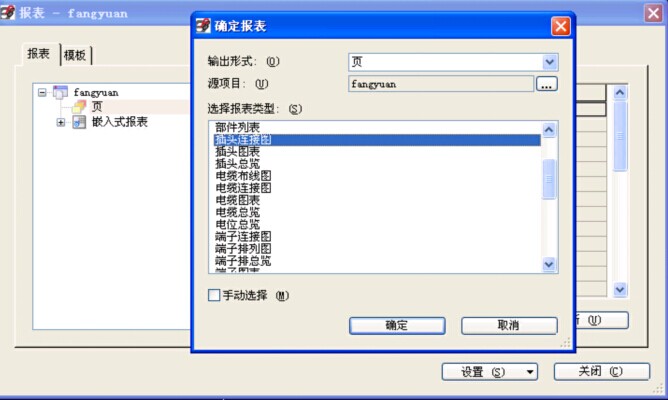Viewport: 668px width, 400px height.
Task: Click the 确定 button
Action: 396,325
